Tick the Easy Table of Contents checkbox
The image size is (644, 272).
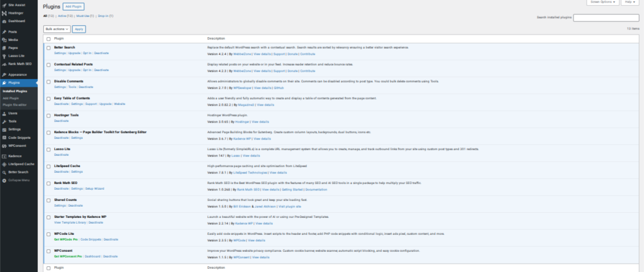[x=48, y=99]
